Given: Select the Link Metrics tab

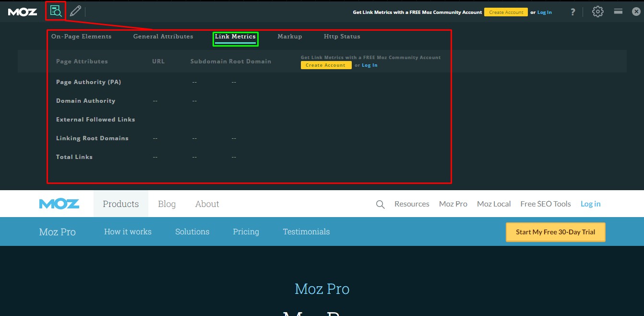Looking at the screenshot, I should pos(235,37).
